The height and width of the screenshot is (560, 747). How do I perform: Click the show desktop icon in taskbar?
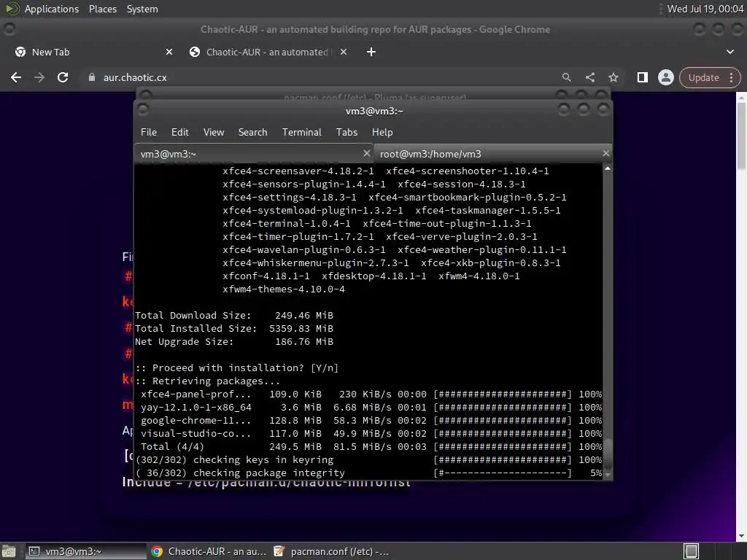[9, 551]
